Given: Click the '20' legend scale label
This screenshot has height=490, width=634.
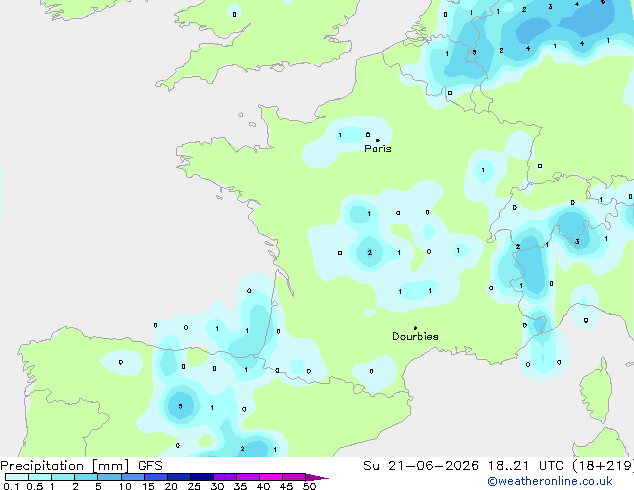Looking at the screenshot, I should point(171,486).
